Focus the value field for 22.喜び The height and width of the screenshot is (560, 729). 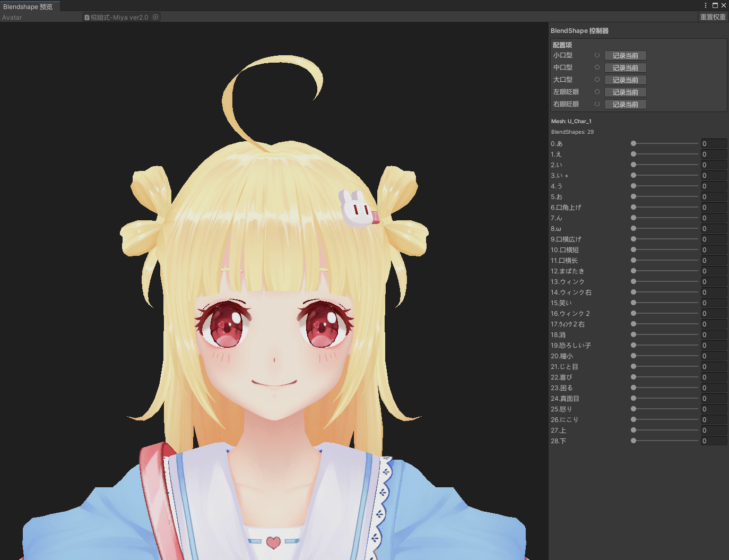[x=713, y=377]
